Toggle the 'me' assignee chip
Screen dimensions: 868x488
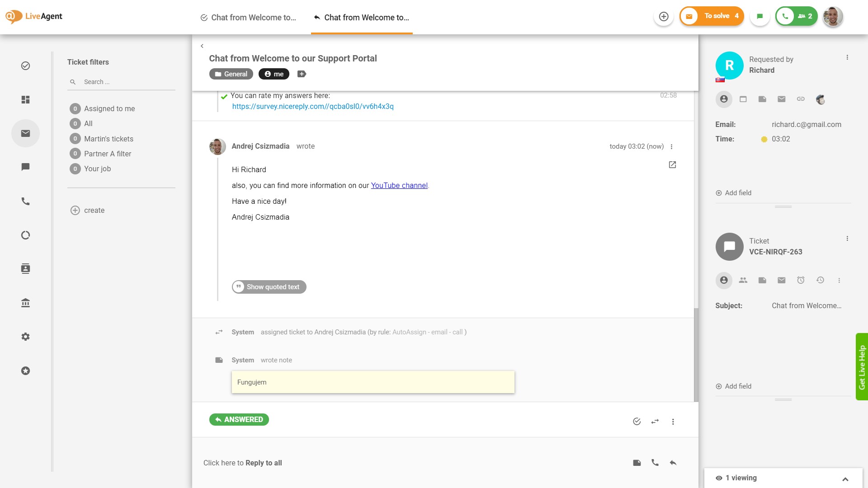coord(274,74)
